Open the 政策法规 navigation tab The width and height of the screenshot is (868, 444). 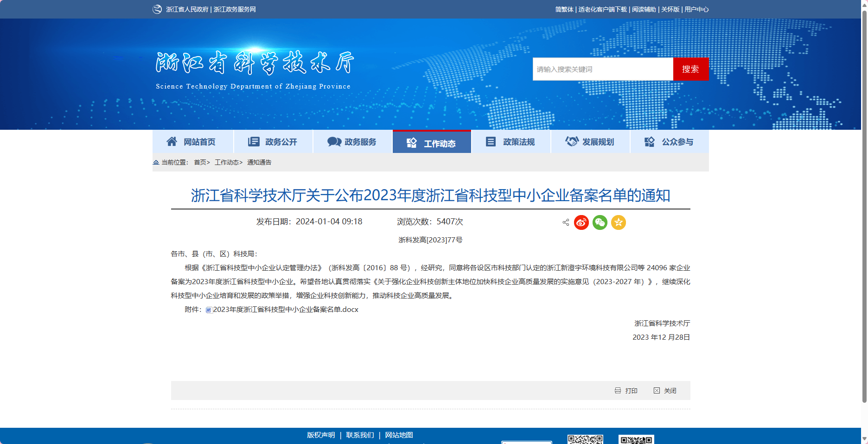[x=511, y=141]
